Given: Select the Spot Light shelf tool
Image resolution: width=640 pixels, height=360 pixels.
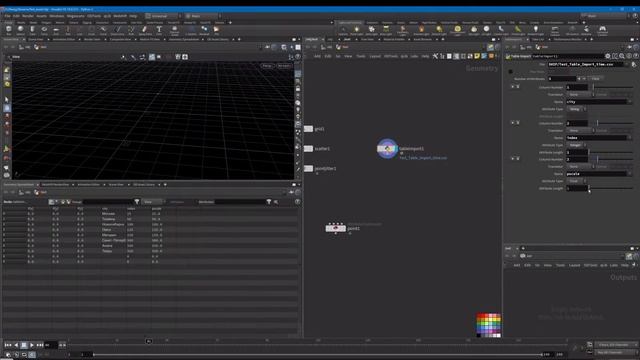Looking at the screenshot, I should tap(371, 30).
